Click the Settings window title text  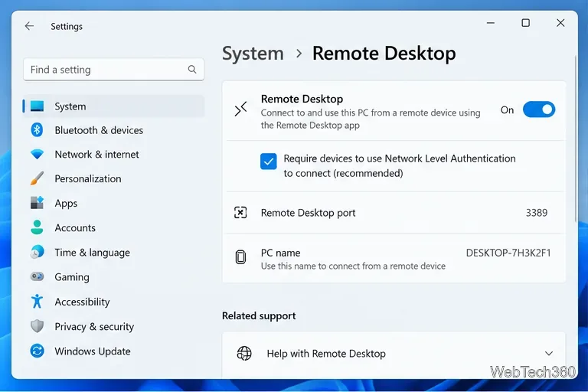click(67, 26)
